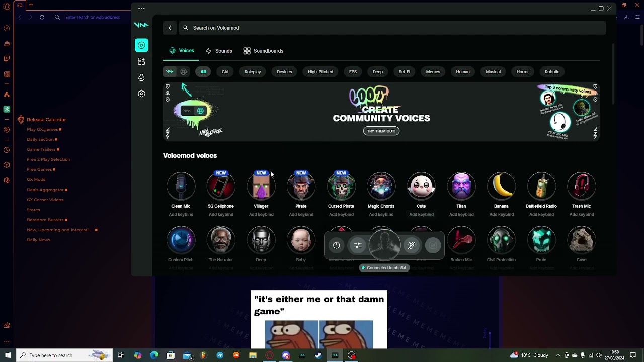Toggle hear-myself ear button
The height and width of the screenshot is (362, 644).
[412, 245]
